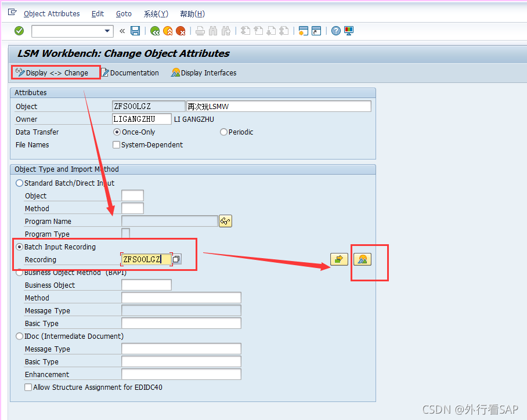Click recordings overview mountain icon button
The image size is (527, 420).
coord(362,259)
